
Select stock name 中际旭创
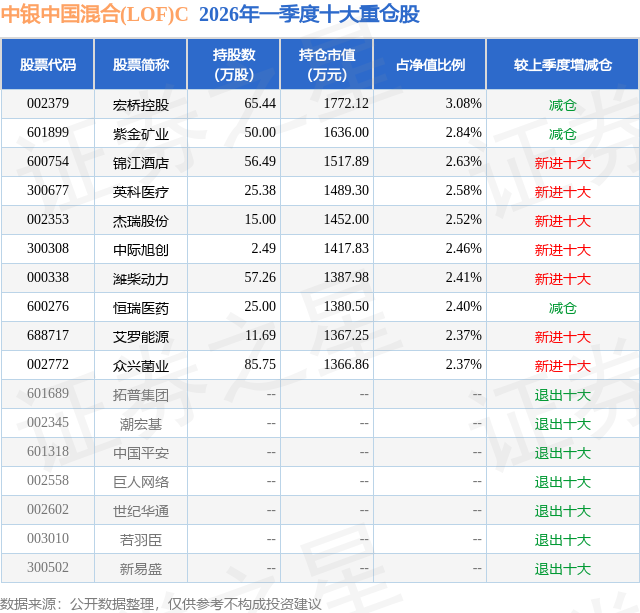pos(141,250)
